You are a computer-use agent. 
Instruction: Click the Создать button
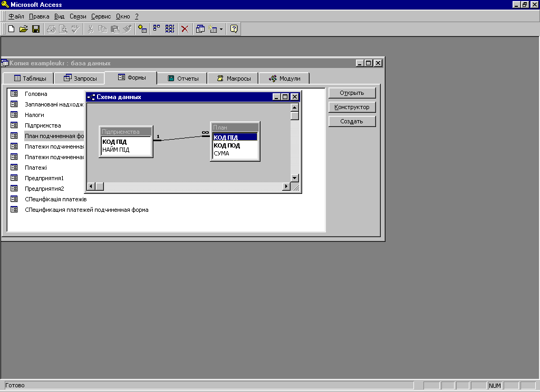(352, 121)
